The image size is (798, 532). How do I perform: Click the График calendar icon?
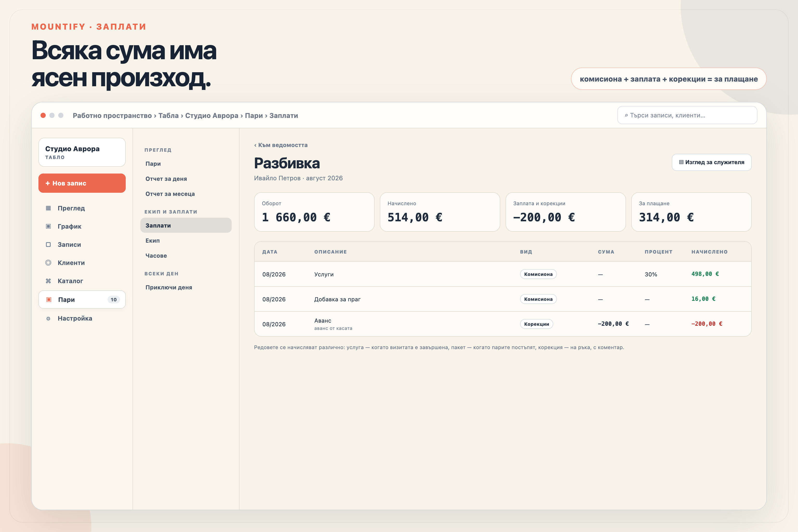coord(48,226)
